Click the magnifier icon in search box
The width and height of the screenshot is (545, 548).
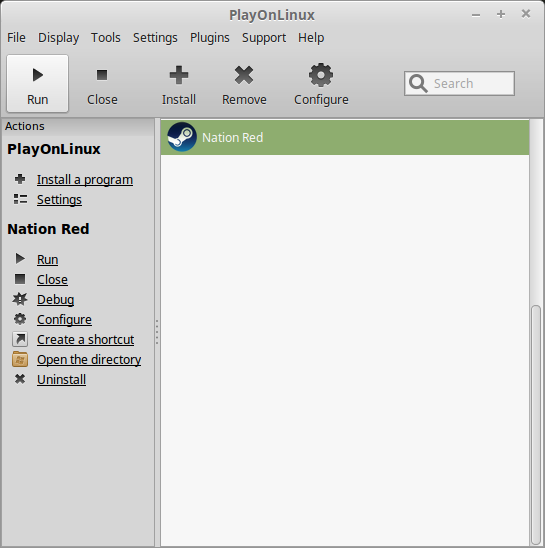click(x=418, y=84)
